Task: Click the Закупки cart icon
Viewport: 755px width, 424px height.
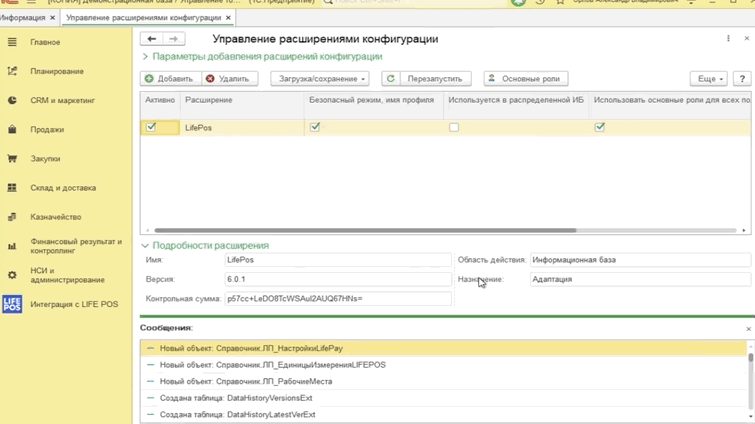Action: 12,158
